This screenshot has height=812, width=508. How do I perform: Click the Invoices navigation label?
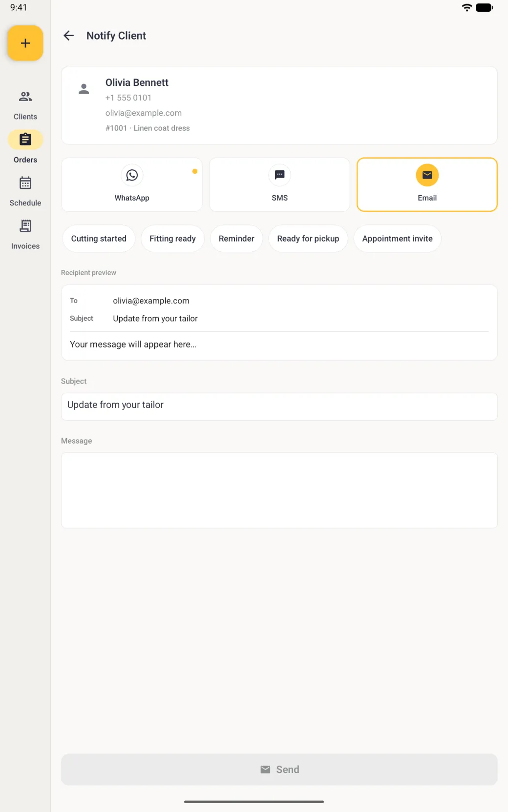click(25, 246)
